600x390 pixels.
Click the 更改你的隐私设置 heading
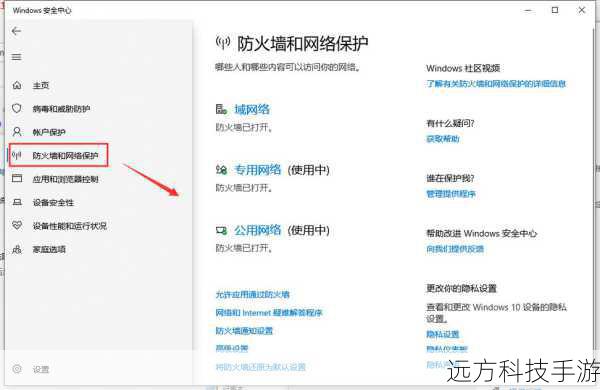pyautogui.click(x=461, y=288)
